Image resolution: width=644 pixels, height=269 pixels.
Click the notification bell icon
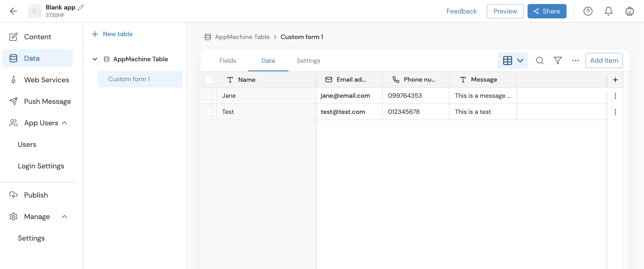tap(608, 11)
